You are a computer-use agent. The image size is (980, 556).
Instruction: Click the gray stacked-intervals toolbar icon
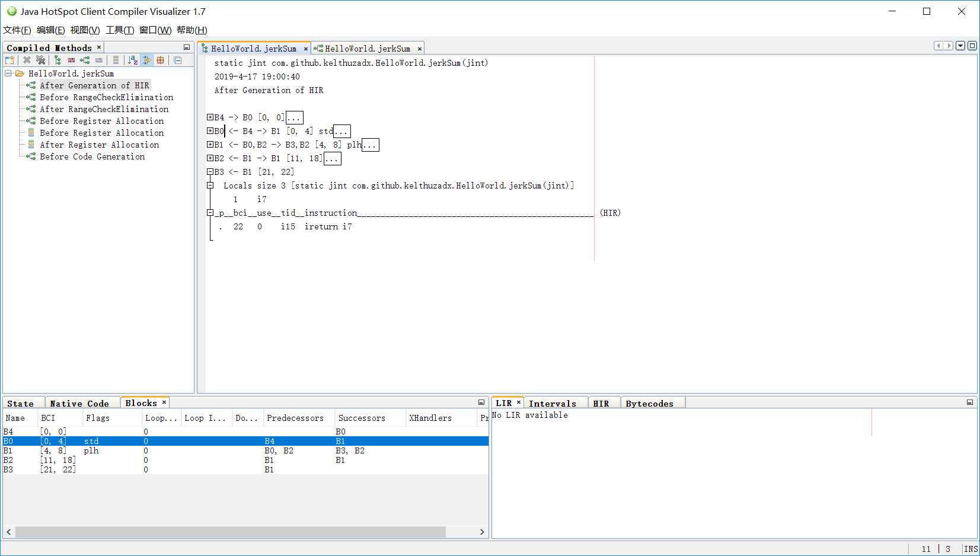(x=116, y=60)
